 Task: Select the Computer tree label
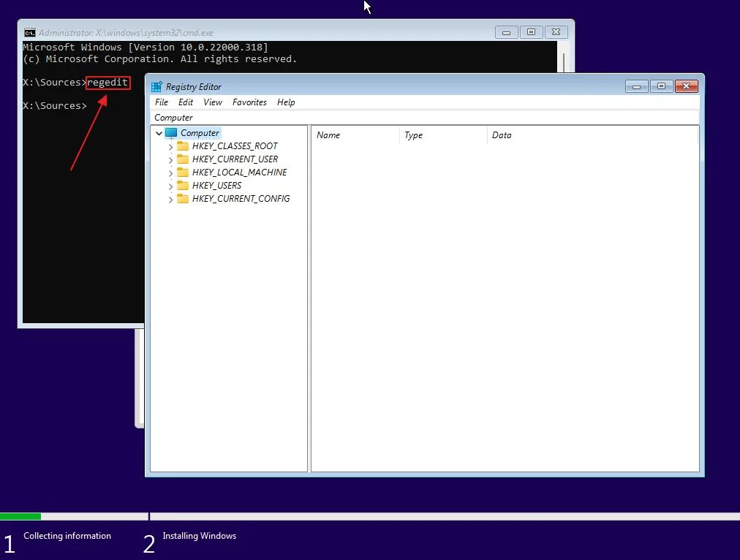pyautogui.click(x=200, y=133)
